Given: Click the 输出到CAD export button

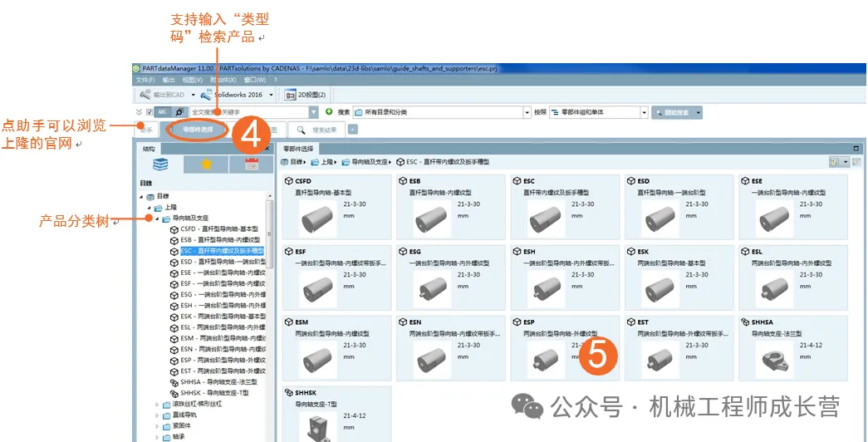Looking at the screenshot, I should 163,95.
